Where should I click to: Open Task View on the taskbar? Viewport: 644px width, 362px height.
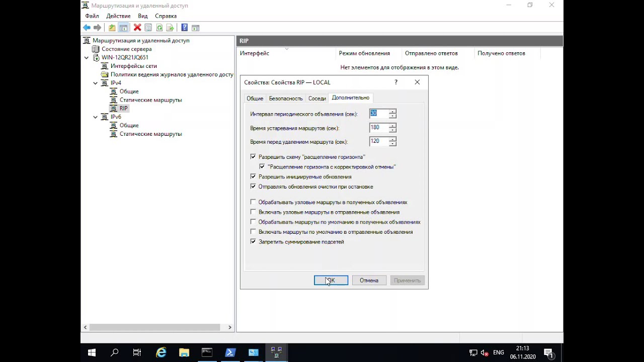pyautogui.click(x=137, y=352)
